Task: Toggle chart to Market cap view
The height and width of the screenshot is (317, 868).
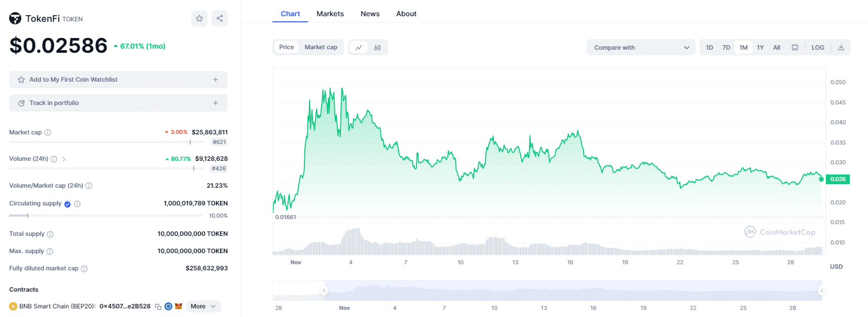Action: click(321, 47)
